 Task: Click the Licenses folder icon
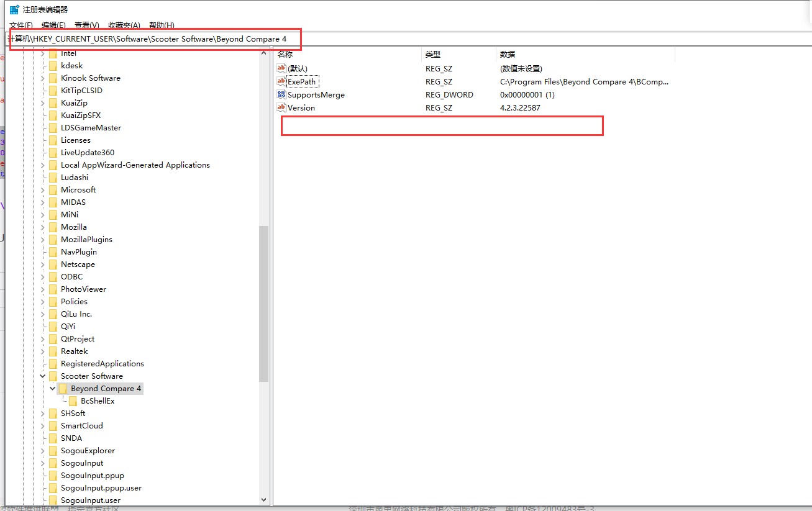pyautogui.click(x=53, y=140)
